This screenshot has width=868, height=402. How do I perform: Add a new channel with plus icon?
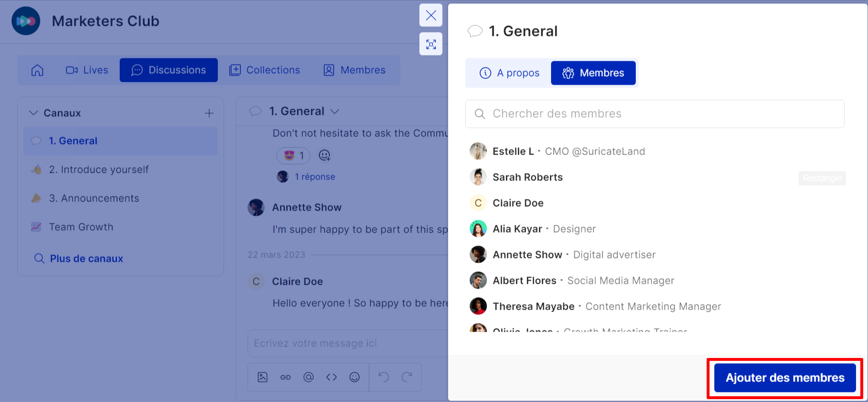point(209,113)
